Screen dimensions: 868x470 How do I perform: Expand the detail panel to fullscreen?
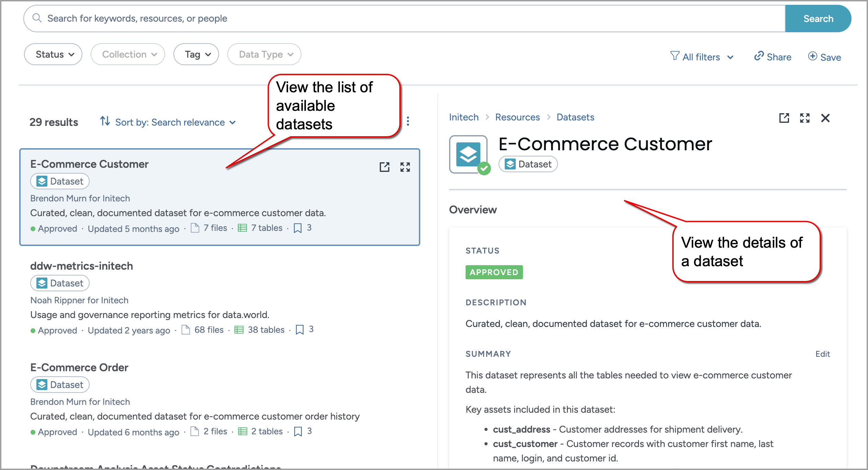pyautogui.click(x=804, y=118)
